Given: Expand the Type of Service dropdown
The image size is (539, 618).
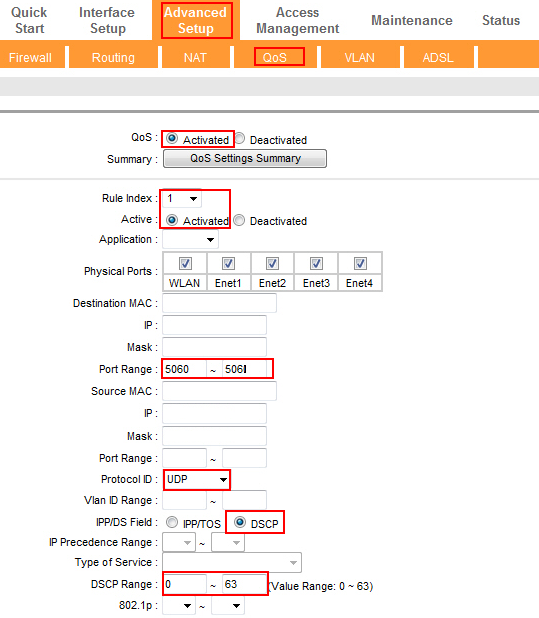Looking at the screenshot, I should tap(232, 562).
